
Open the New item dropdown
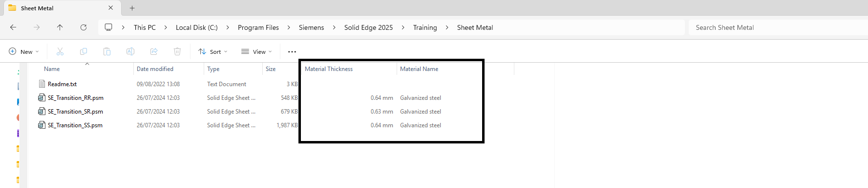24,51
